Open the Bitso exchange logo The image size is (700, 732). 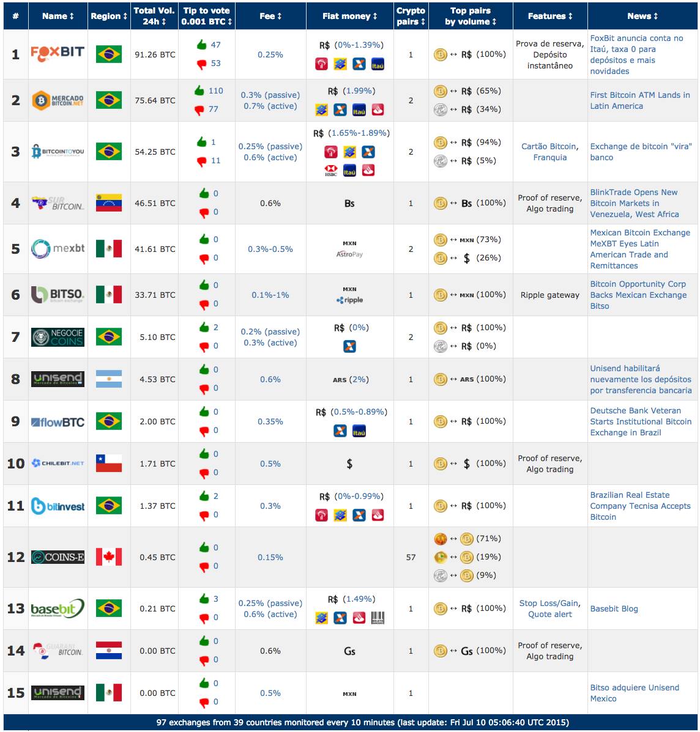58,295
